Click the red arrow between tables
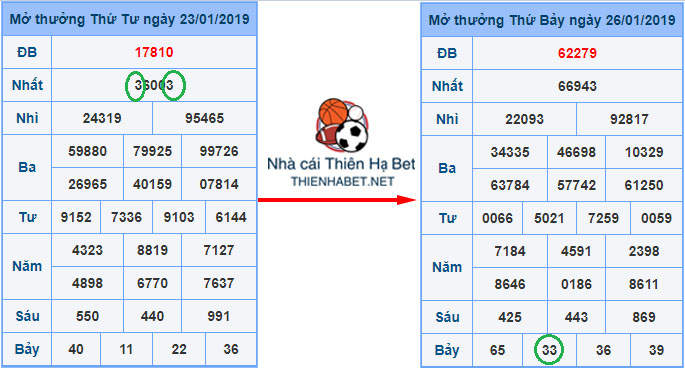Viewport: 685px width, 368px height. [x=337, y=200]
